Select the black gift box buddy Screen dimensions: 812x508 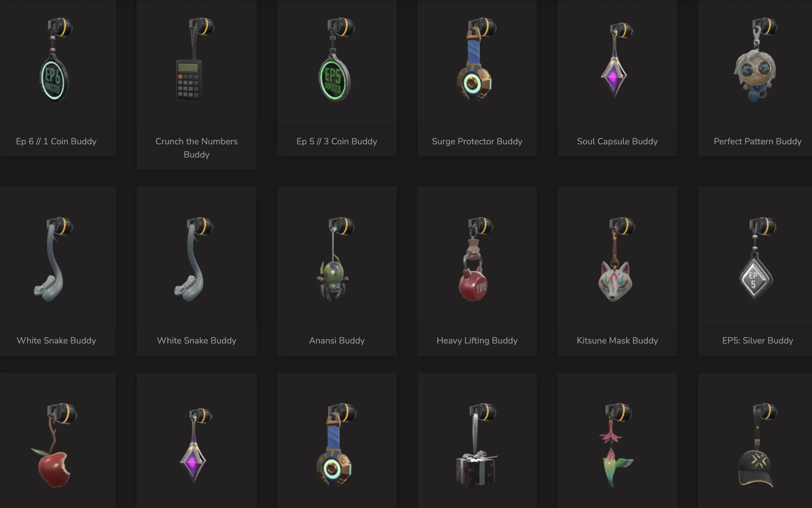click(476, 446)
